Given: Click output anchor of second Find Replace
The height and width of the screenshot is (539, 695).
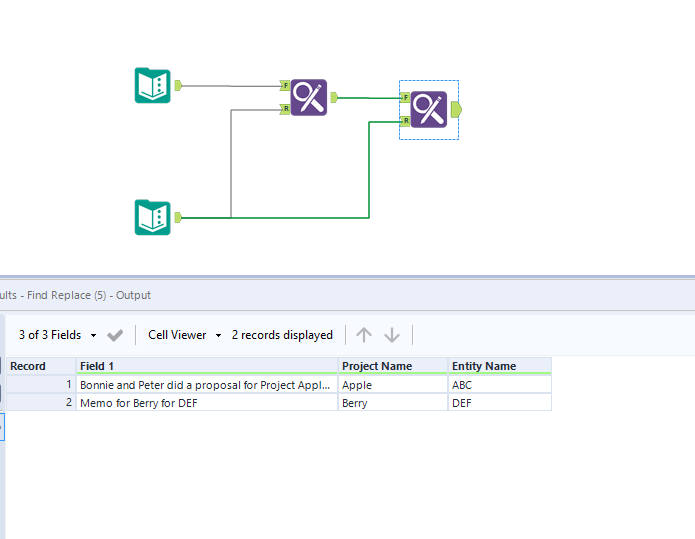Looking at the screenshot, I should pyautogui.click(x=456, y=109).
